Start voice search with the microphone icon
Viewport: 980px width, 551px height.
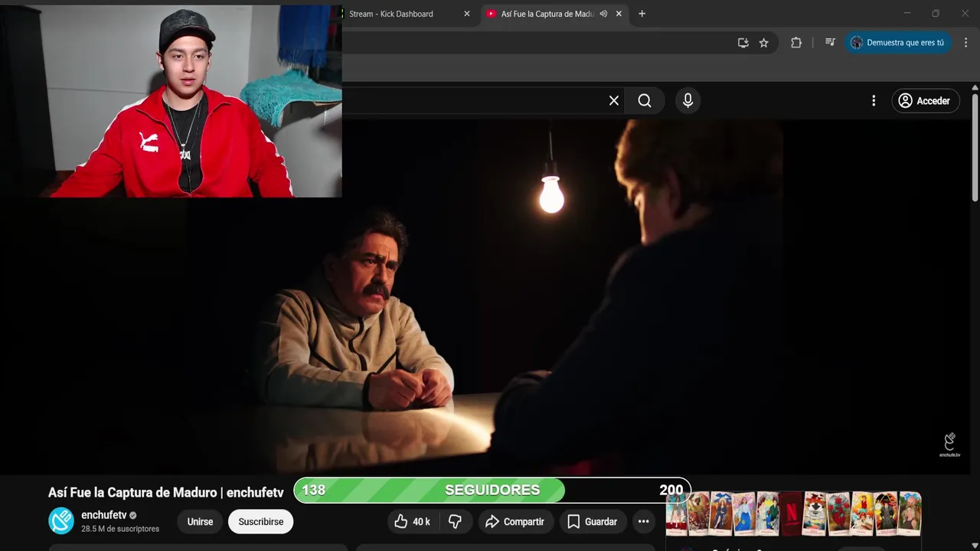tap(688, 101)
